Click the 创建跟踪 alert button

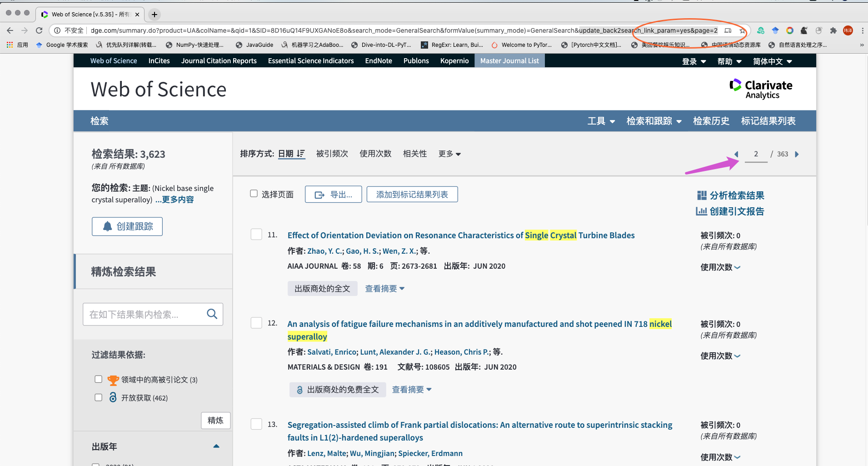pos(127,226)
